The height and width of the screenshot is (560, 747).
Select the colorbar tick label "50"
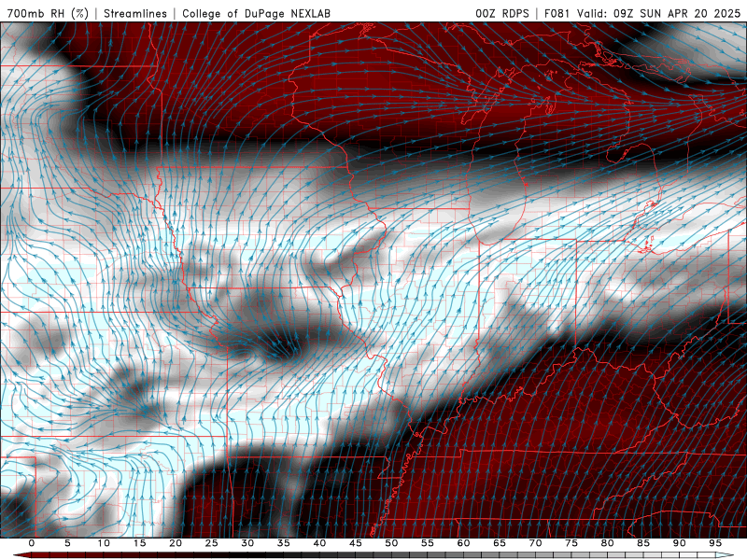coord(391,543)
